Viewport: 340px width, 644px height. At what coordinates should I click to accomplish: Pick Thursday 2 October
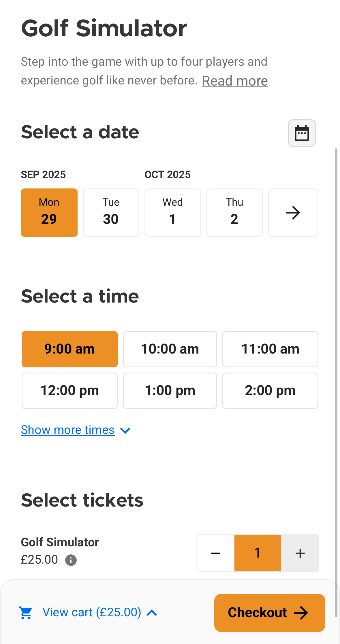pyautogui.click(x=234, y=213)
